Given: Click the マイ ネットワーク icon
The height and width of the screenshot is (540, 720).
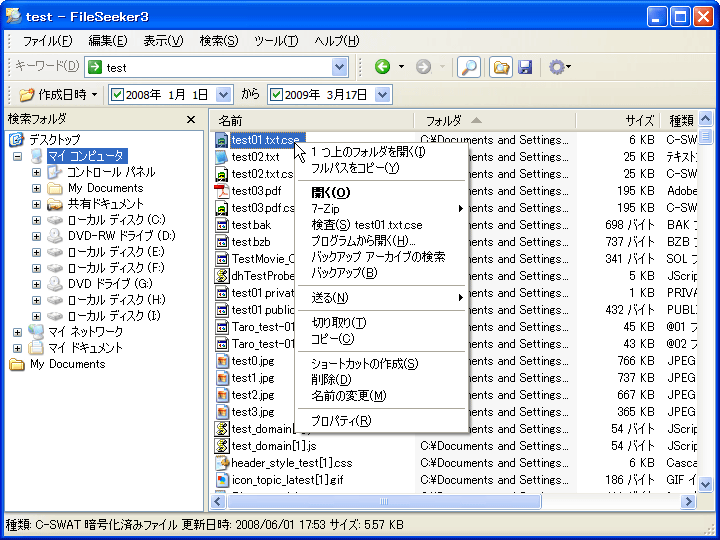Looking at the screenshot, I should pyautogui.click(x=35, y=332).
